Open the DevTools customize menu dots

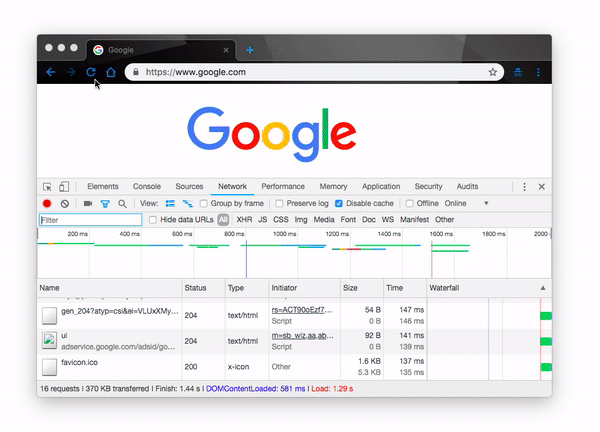pos(524,187)
